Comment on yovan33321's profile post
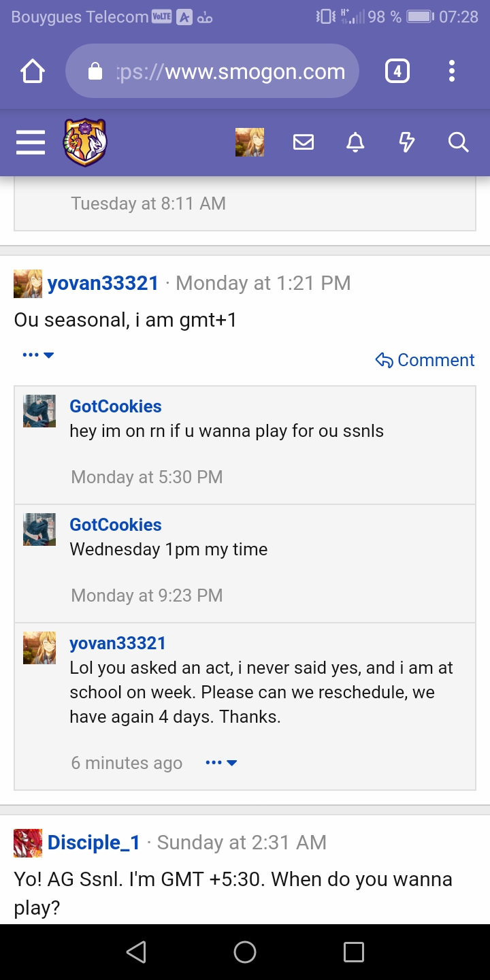 (425, 360)
